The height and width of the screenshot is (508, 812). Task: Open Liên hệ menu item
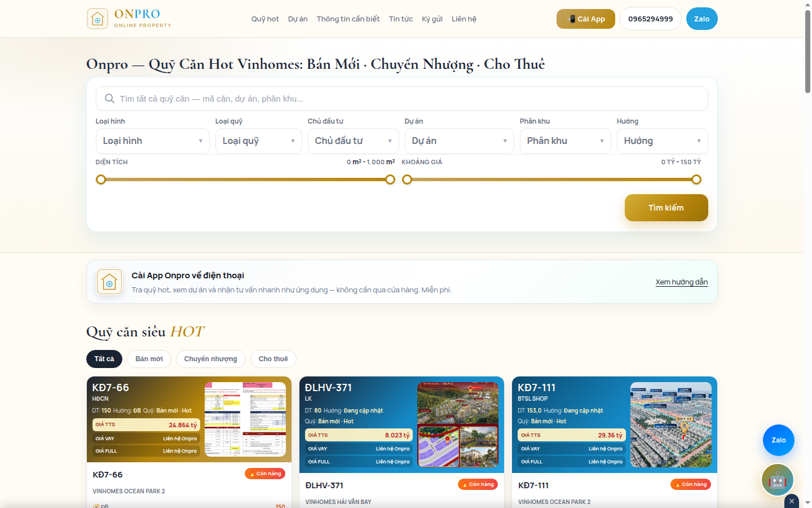[x=464, y=19]
